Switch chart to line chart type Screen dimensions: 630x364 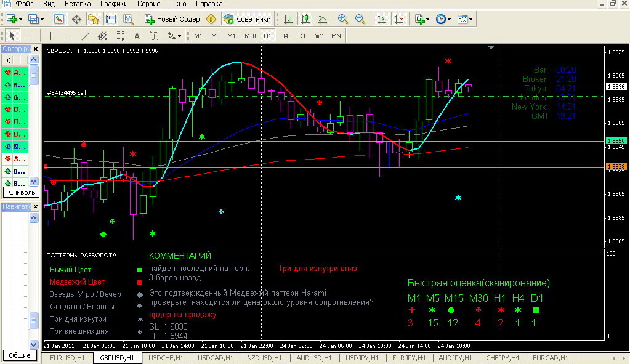pos(323,19)
